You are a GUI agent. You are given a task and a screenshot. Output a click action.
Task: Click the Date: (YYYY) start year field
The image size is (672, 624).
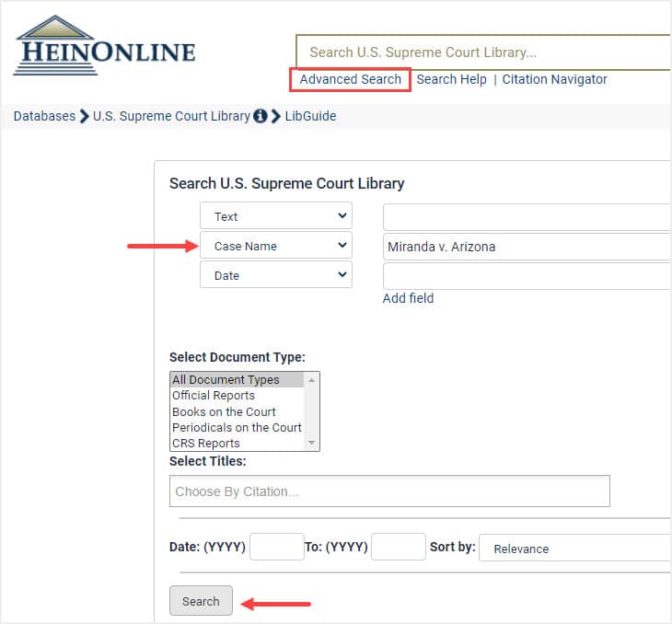(277, 547)
